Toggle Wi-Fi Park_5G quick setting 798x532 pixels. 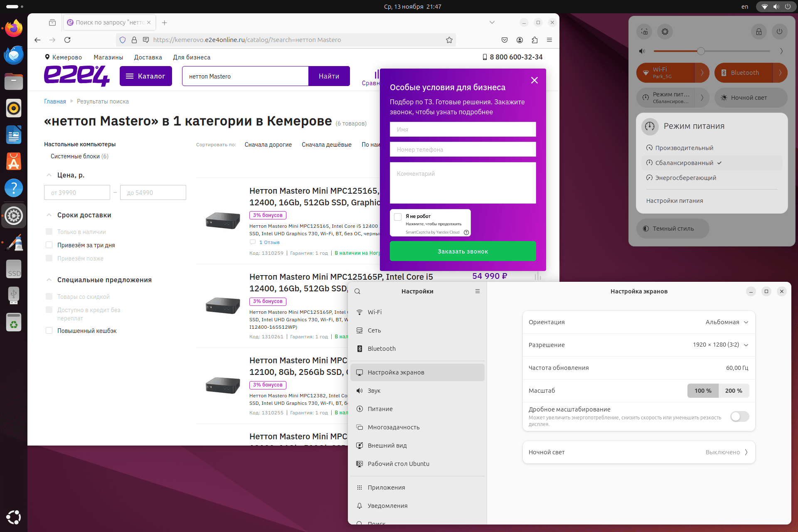pyautogui.click(x=665, y=73)
